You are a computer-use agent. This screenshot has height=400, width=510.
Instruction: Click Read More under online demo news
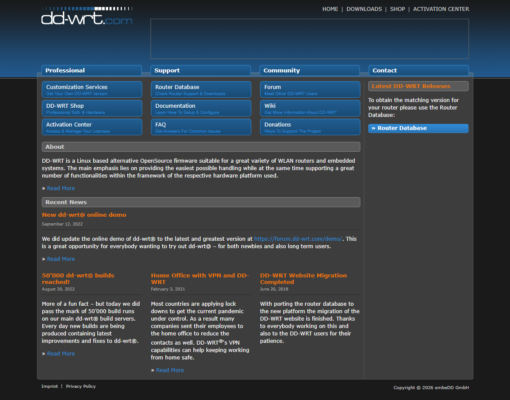61,259
